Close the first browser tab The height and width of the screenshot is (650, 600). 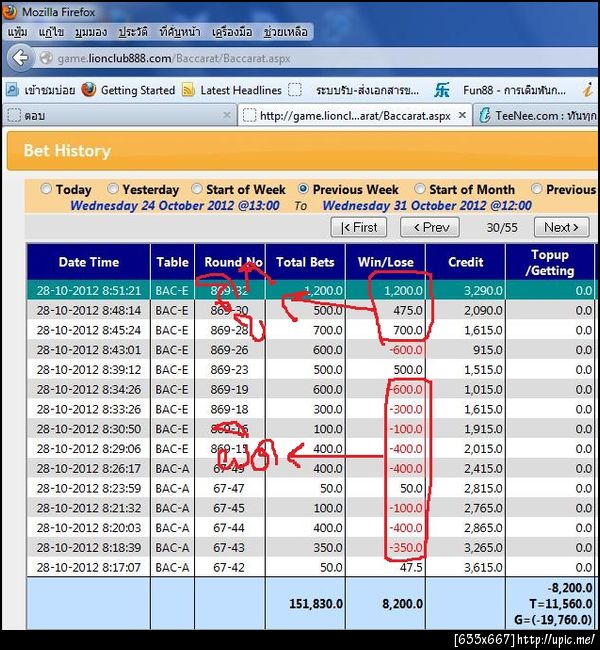click(x=227, y=115)
